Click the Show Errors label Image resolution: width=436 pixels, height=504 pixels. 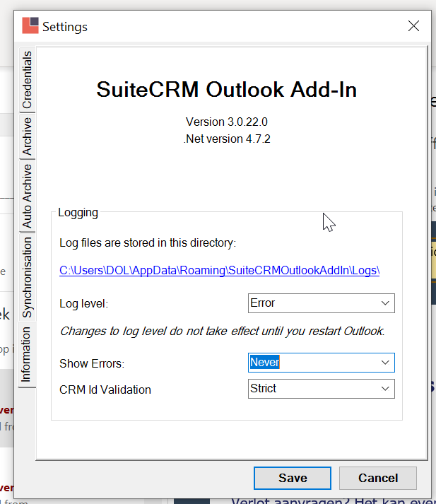(x=92, y=363)
